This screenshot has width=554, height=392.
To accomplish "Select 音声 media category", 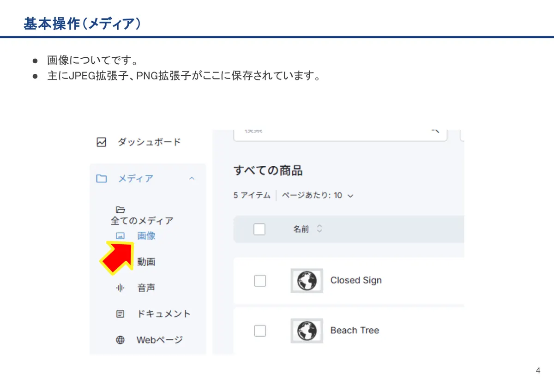I will tap(146, 288).
